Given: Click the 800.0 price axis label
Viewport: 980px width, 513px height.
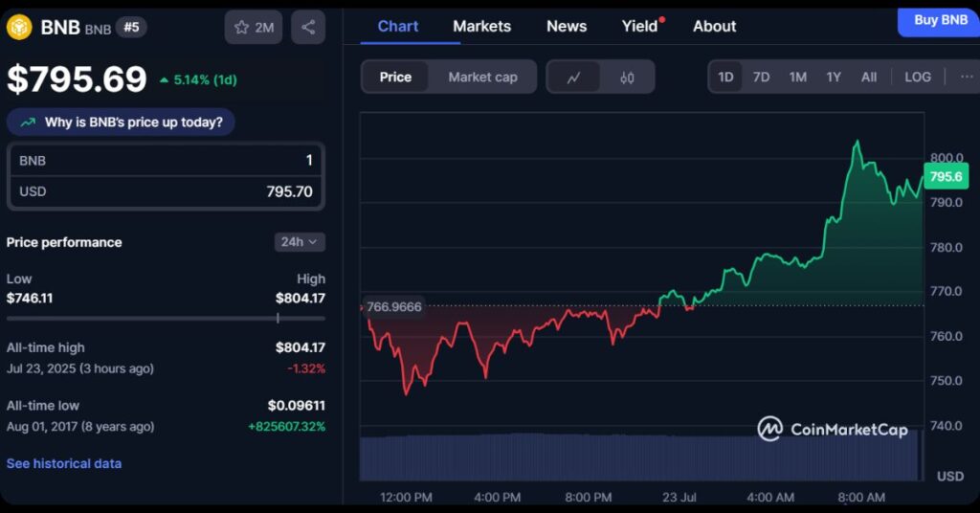Looking at the screenshot, I should (x=947, y=158).
